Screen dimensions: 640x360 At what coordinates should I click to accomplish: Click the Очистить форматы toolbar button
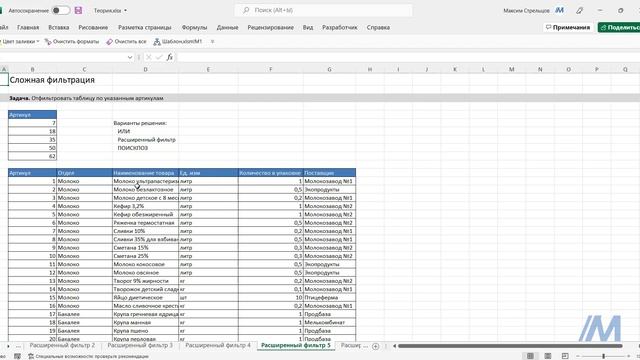point(71,41)
